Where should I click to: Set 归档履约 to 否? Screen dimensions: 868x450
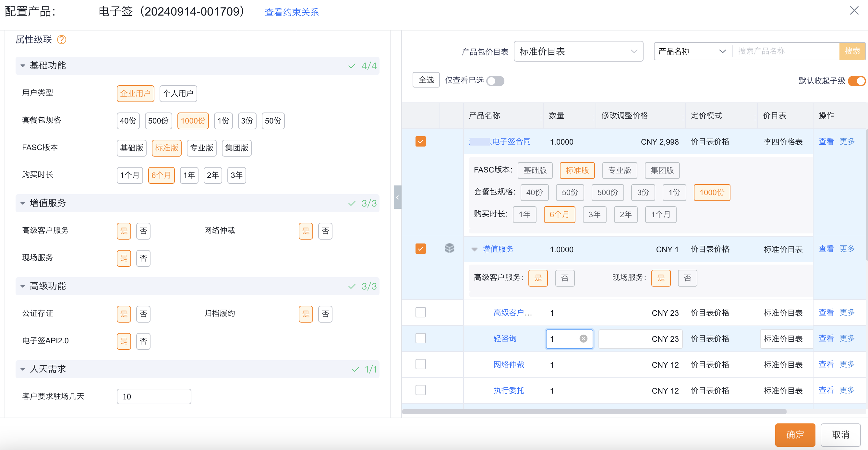coord(325,314)
